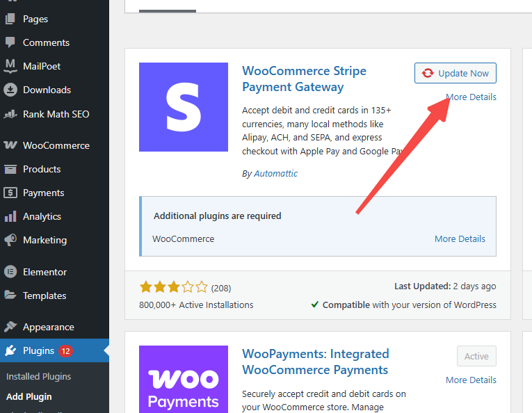Click the Marketing megaphone icon
Viewport: 532px width, 413px height.
[x=10, y=240]
